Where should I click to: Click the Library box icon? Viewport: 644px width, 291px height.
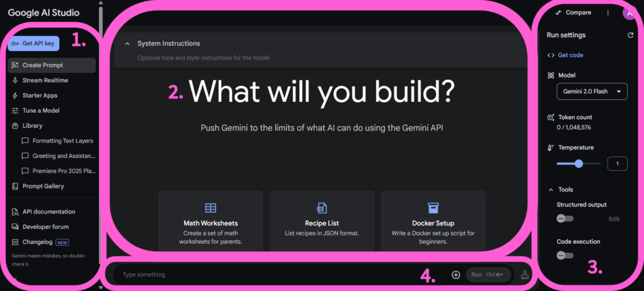[15, 125]
